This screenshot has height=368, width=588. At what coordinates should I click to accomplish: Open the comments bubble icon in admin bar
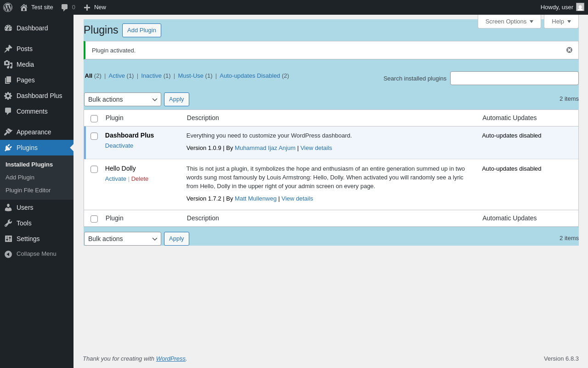click(65, 7)
